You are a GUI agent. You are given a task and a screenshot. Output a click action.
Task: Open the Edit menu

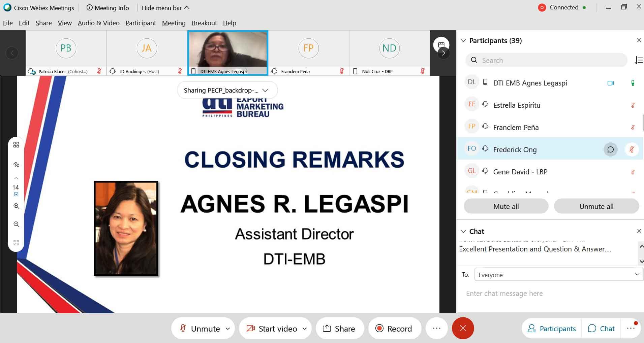[x=24, y=23]
